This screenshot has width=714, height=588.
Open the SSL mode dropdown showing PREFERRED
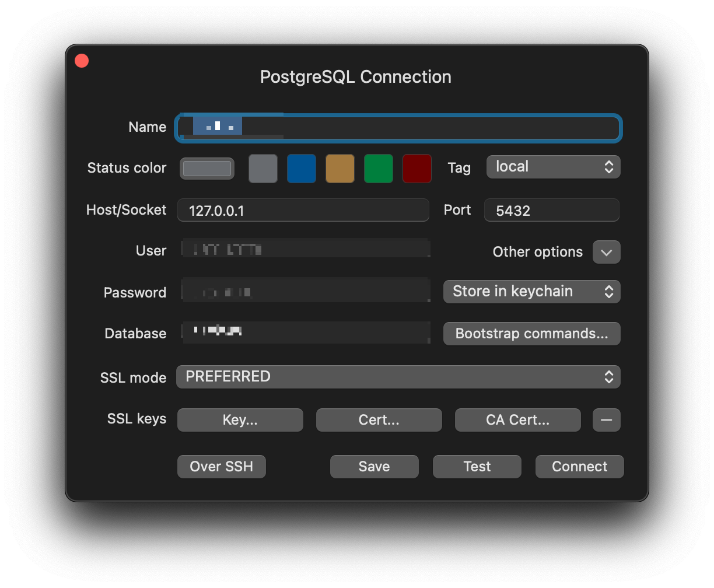pos(398,377)
